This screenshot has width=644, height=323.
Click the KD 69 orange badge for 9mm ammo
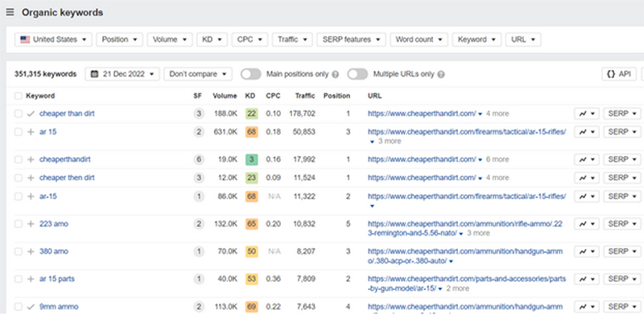tap(251, 307)
